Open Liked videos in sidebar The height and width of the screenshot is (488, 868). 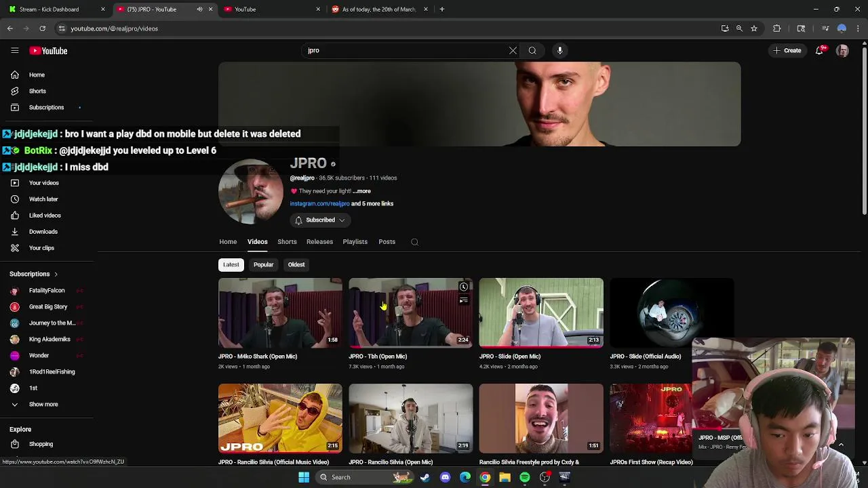tap(45, 216)
